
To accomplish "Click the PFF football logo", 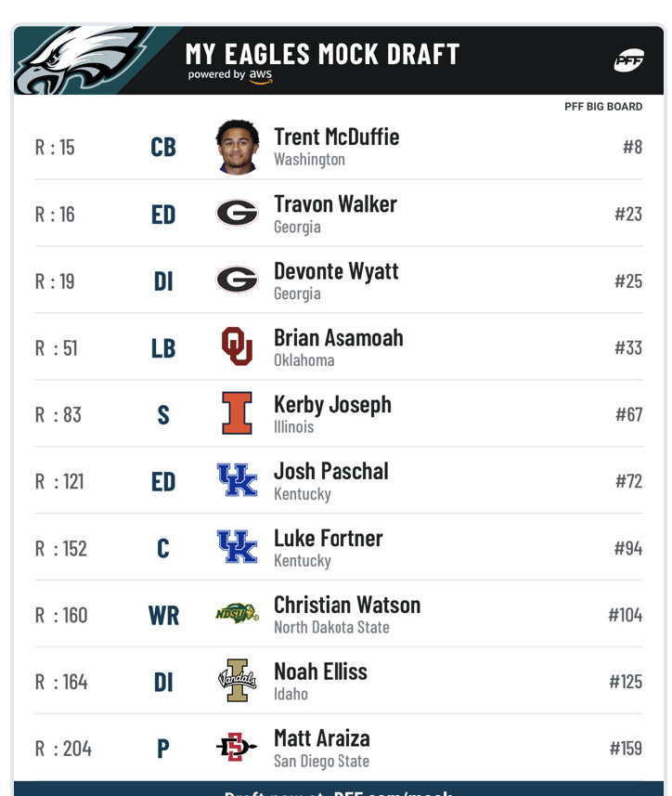I will [x=629, y=60].
